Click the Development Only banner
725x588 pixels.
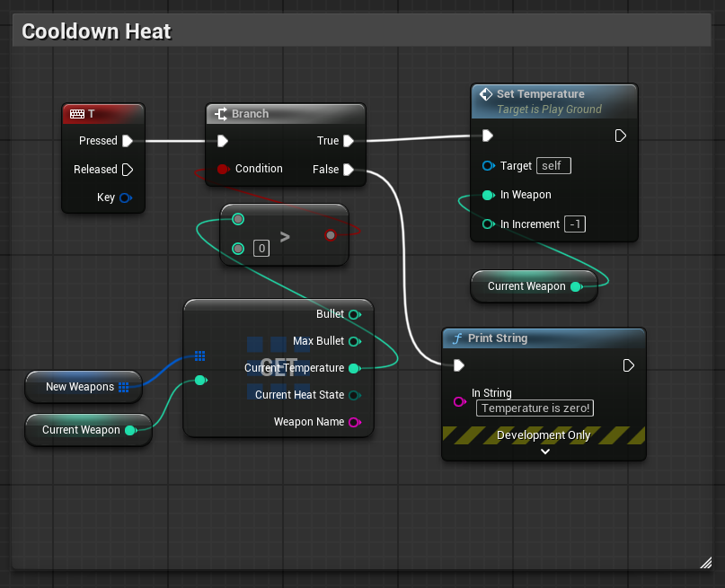(x=544, y=435)
